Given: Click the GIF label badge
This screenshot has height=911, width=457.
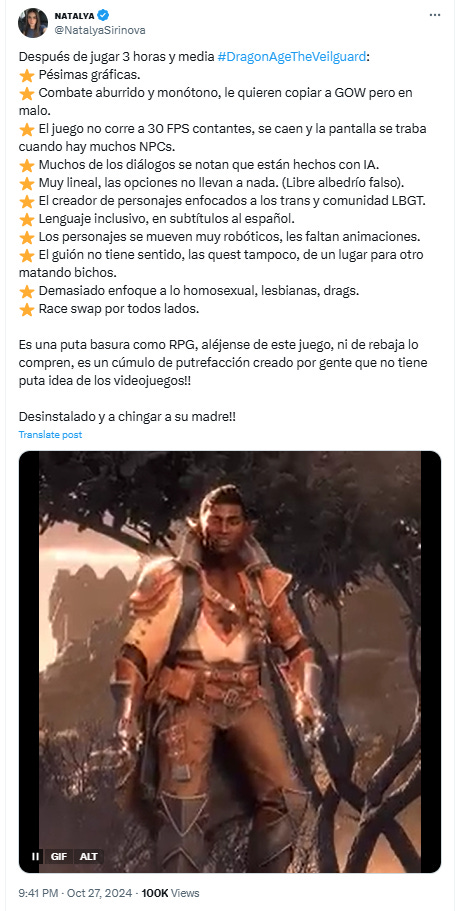Looking at the screenshot, I should [x=59, y=856].
